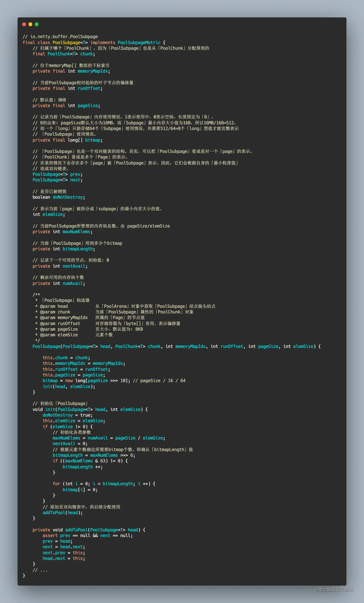Click the field 'PoolSubpage<T> next;'
Viewport: 364px width, 603px height.
coord(58,180)
